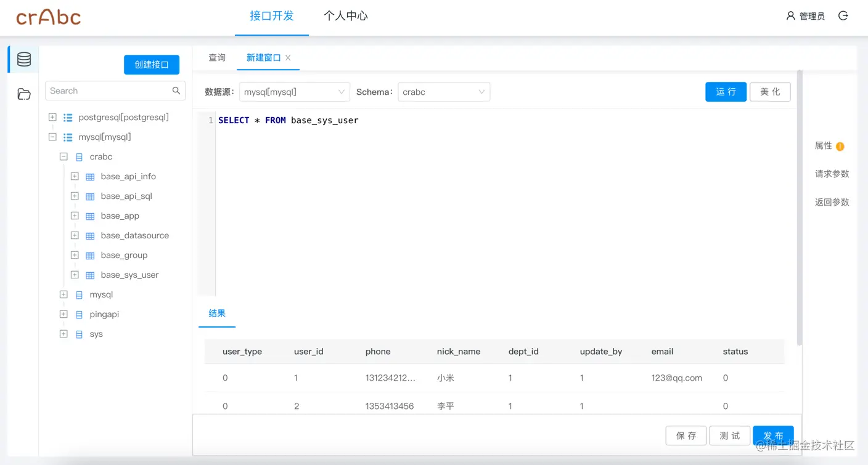This screenshot has width=868, height=465.
Task: Switch to 接口开发 top menu
Action: [x=272, y=16]
